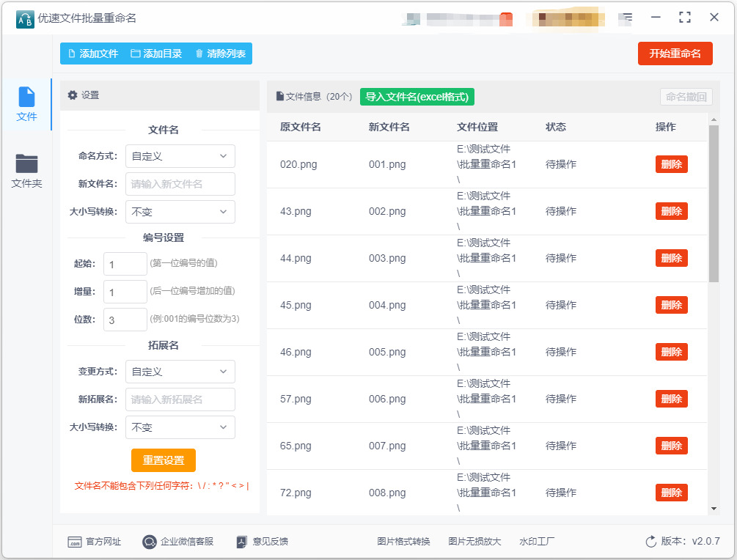This screenshot has height=560, width=737.
Task: Switch to the 文件夹 sidebar tab
Action: point(26,171)
